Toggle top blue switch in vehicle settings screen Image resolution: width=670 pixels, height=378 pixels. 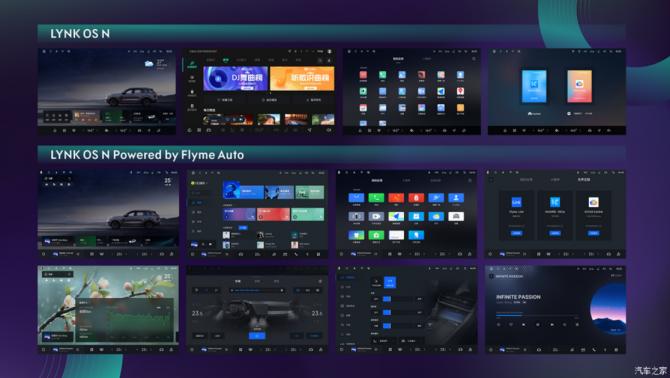[387, 299]
